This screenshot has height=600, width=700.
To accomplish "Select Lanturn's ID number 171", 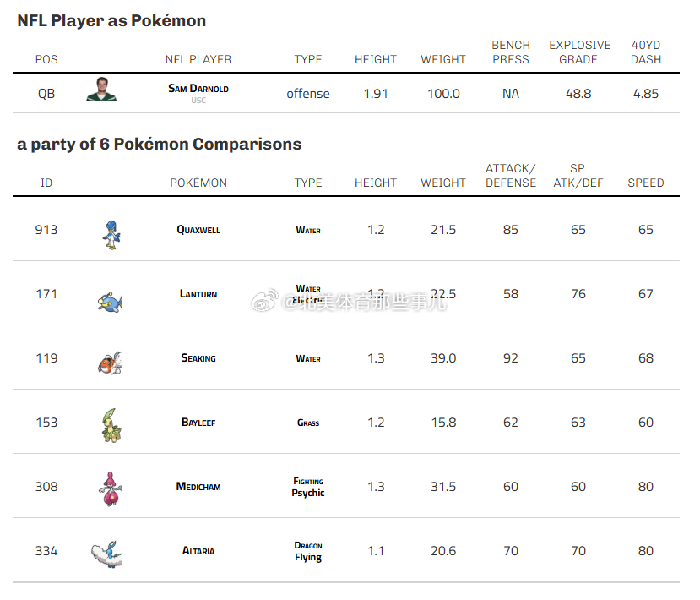I will pyautogui.click(x=46, y=294).
